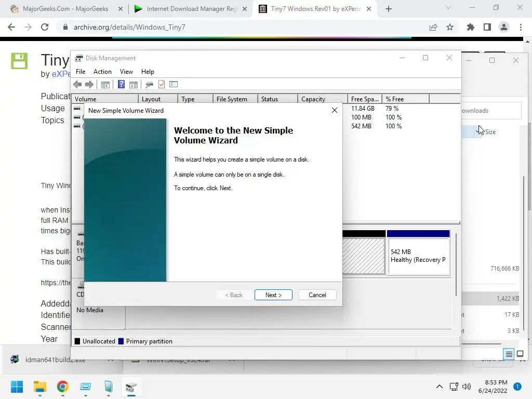Viewport: 532px width, 399px height.
Task: Open File Explorer from the taskbar
Action: click(39, 387)
